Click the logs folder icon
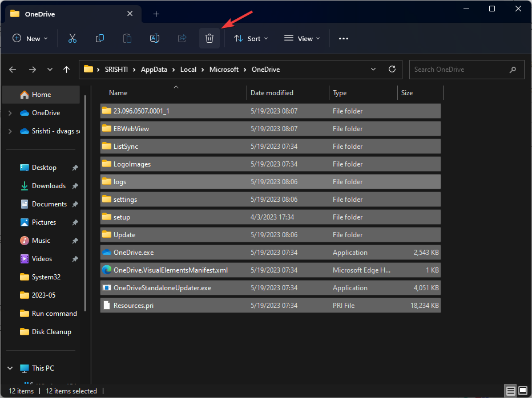The height and width of the screenshot is (398, 532). pos(107,181)
